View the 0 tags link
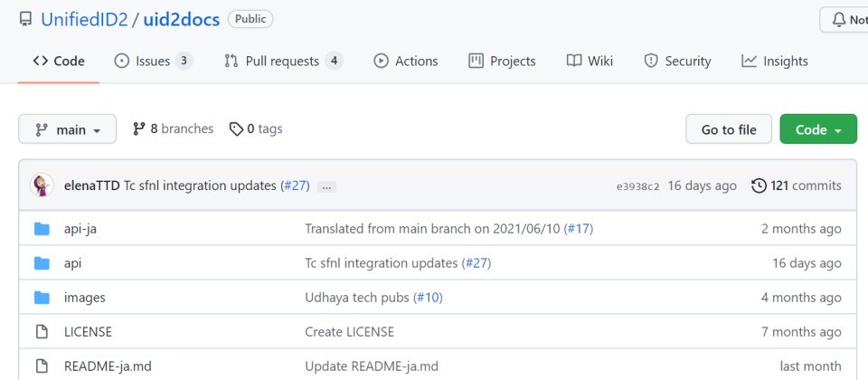 tap(256, 129)
